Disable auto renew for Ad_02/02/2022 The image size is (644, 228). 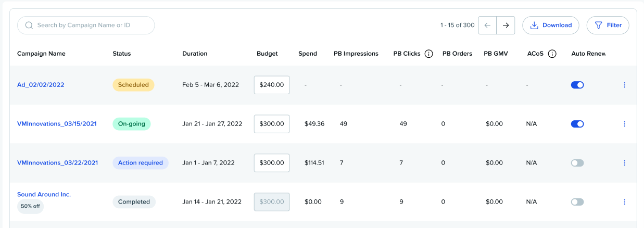tap(577, 85)
